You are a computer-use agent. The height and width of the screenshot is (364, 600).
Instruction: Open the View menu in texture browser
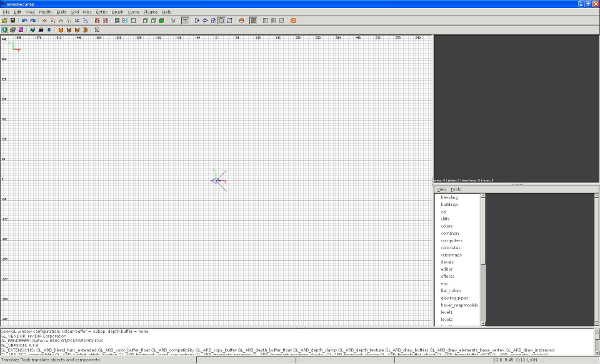(441, 189)
